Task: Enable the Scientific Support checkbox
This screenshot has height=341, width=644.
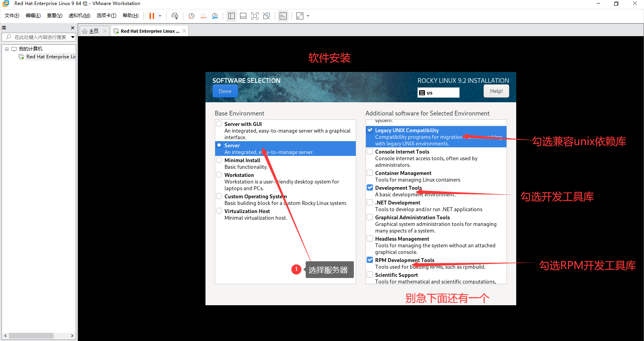Action: (370, 275)
